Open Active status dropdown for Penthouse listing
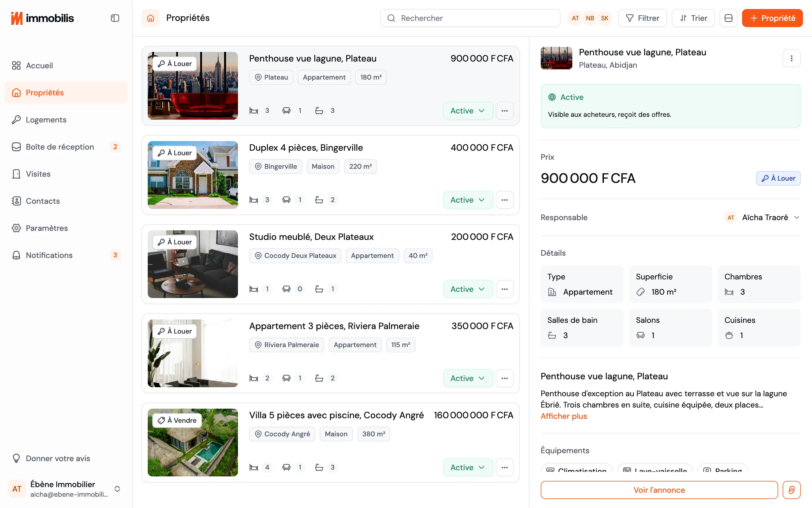The image size is (812, 508). [x=468, y=111]
